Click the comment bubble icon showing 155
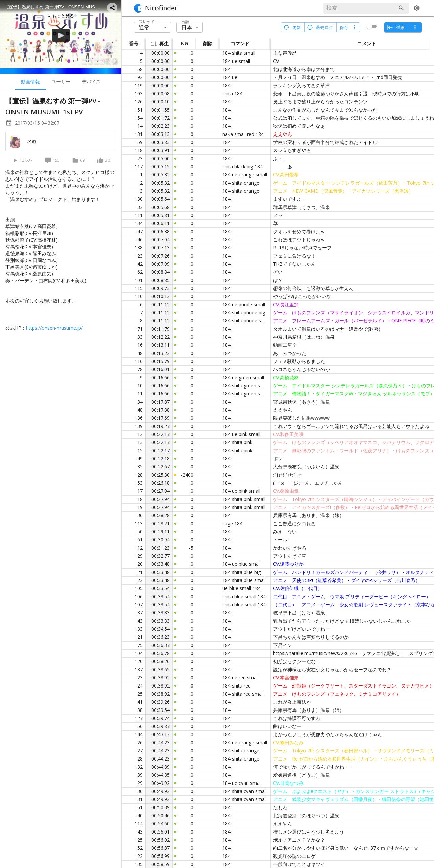This screenshot has height=868, width=434. point(48,160)
